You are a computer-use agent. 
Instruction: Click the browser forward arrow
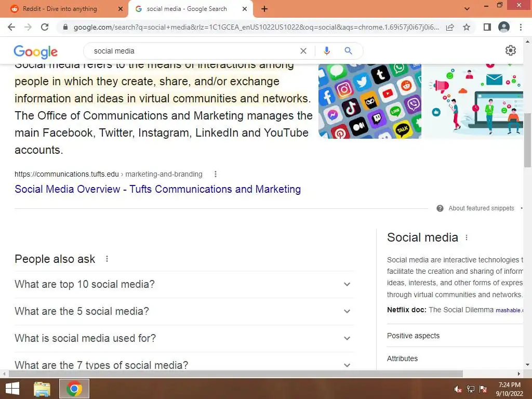(28, 27)
